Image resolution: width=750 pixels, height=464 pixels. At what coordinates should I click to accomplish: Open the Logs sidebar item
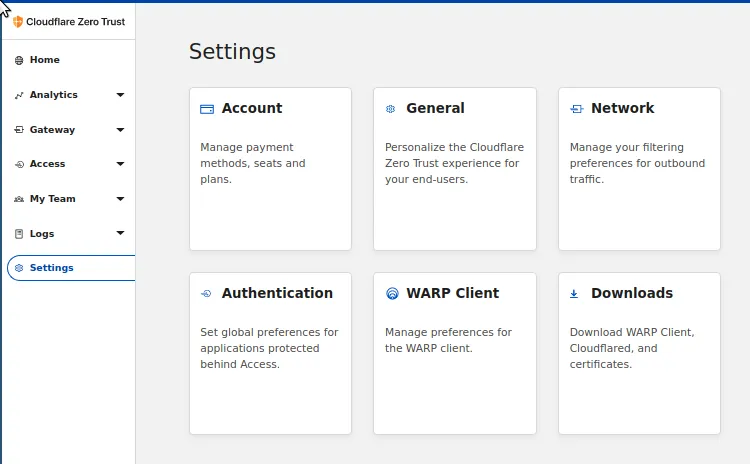point(42,233)
